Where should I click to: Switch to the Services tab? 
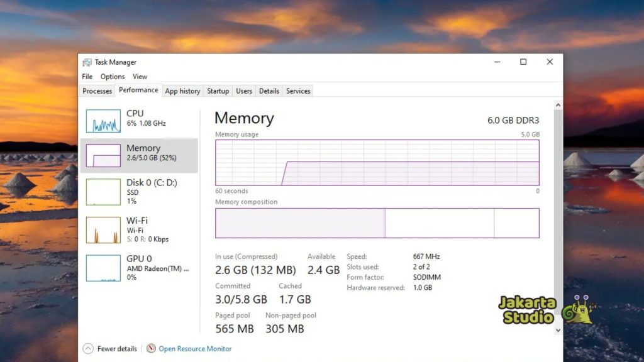point(298,91)
